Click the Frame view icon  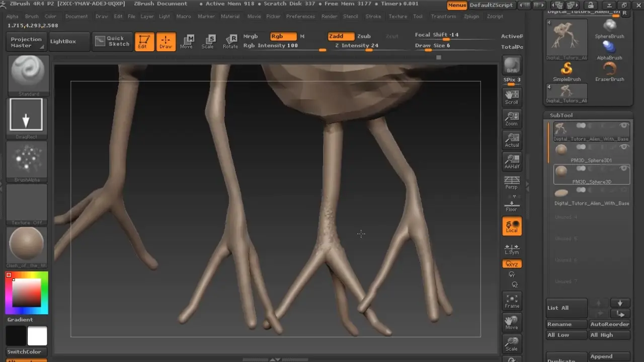pyautogui.click(x=512, y=301)
